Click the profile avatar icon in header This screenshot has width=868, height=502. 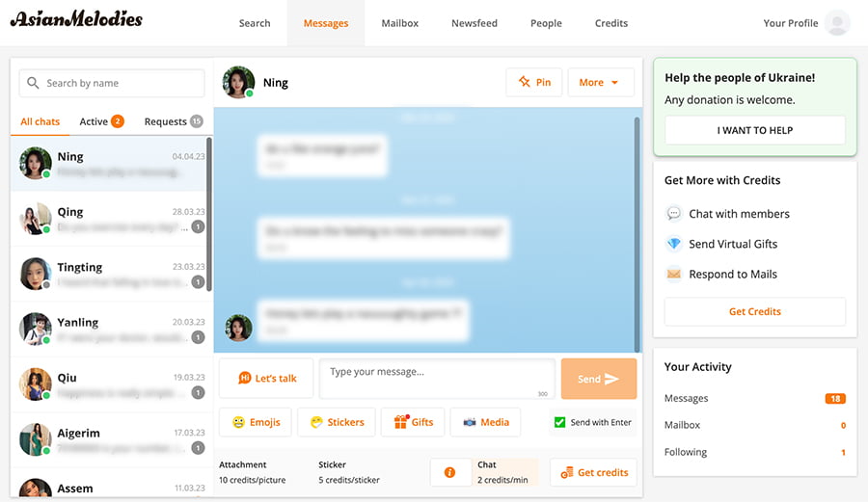[x=837, y=23]
